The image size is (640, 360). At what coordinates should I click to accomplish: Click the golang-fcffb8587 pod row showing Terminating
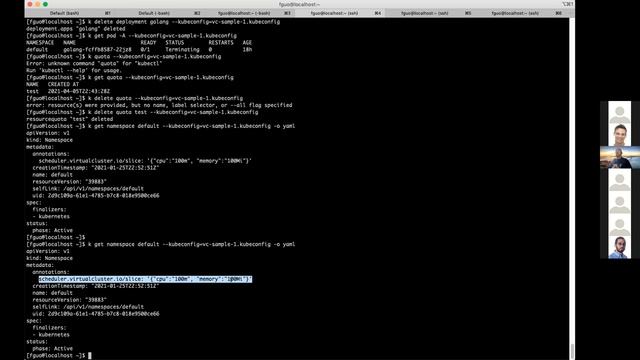click(x=139, y=49)
